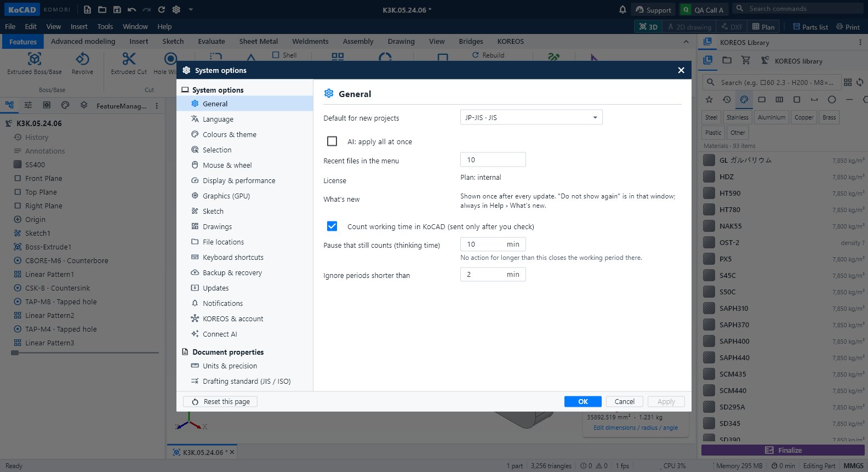Click the notification bell in the title bar
The width and height of the screenshot is (868, 472).
click(623, 9)
